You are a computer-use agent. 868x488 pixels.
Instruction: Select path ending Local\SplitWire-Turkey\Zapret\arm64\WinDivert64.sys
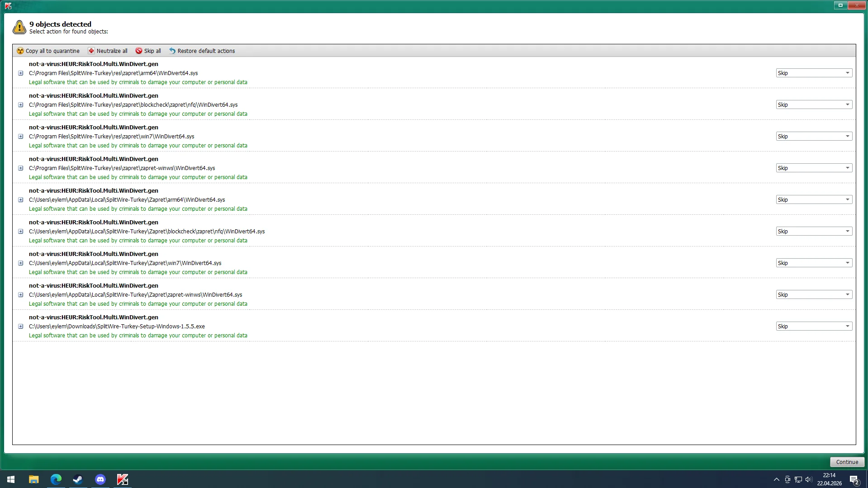(127, 199)
